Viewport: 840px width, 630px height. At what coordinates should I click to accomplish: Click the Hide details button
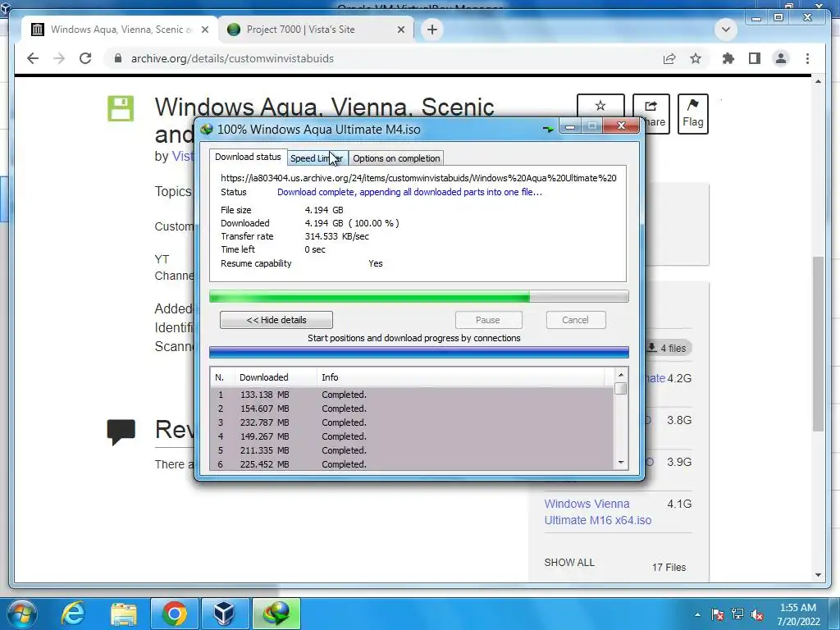(276, 320)
